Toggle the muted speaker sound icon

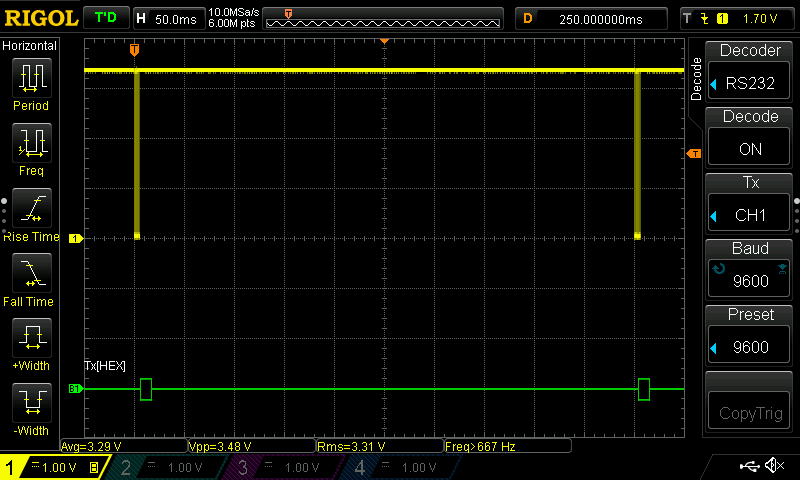(774, 465)
